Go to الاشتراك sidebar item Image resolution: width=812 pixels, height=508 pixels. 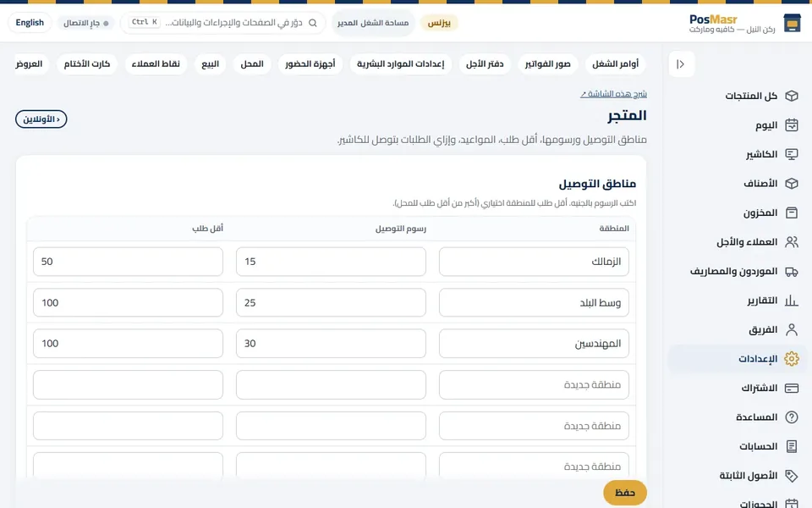click(x=738, y=388)
